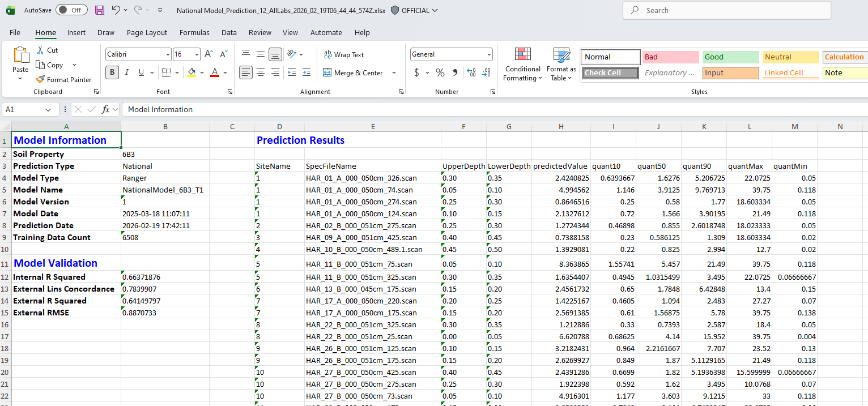Switch to the Page Layout tab
This screenshot has height=406, width=868.
(x=147, y=32)
